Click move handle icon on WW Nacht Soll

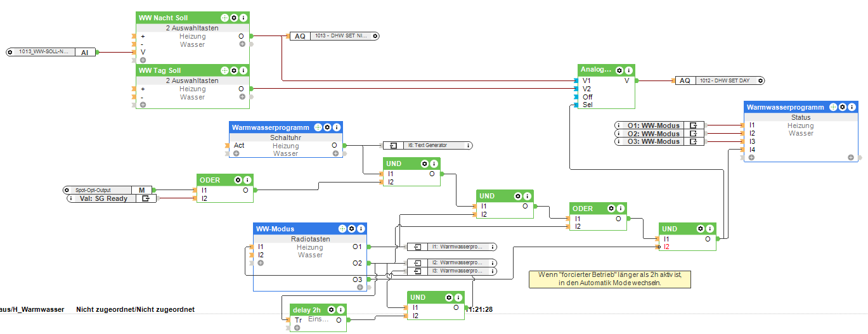click(x=225, y=18)
